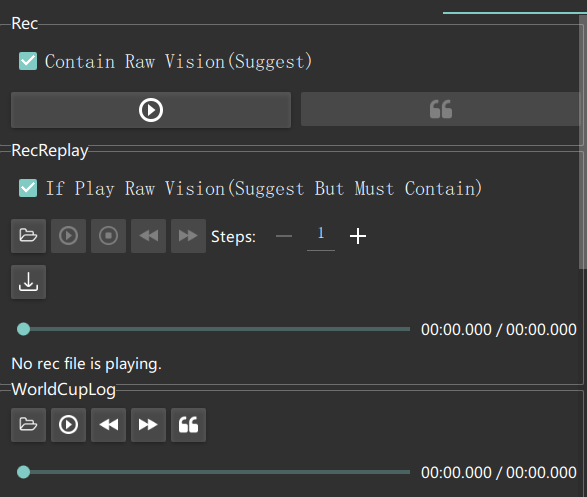Rewind the RecReplay recording

[149, 236]
